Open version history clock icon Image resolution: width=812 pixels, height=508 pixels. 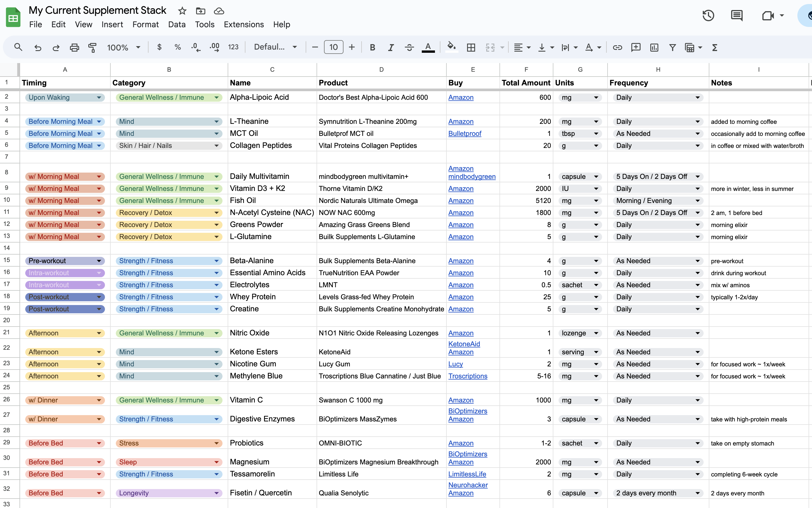tap(708, 15)
